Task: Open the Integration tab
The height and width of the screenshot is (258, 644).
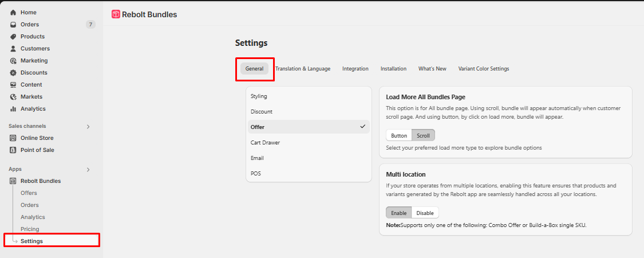Action: 355,69
